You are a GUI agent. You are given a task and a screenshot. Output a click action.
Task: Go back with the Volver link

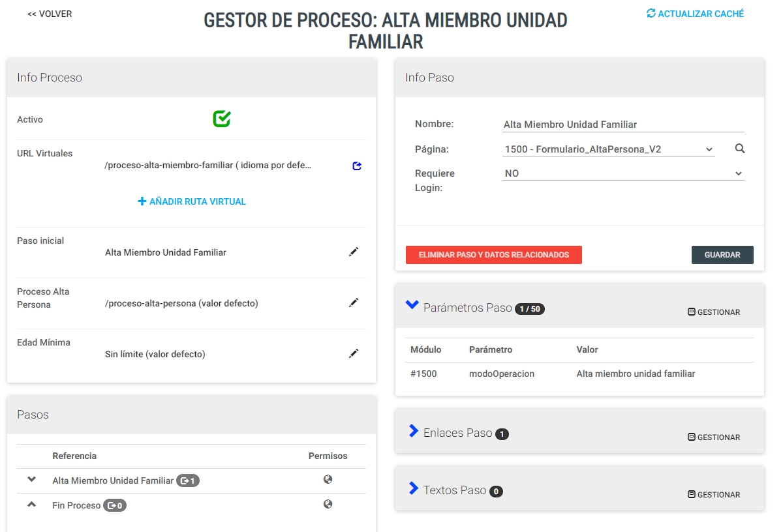coord(50,14)
